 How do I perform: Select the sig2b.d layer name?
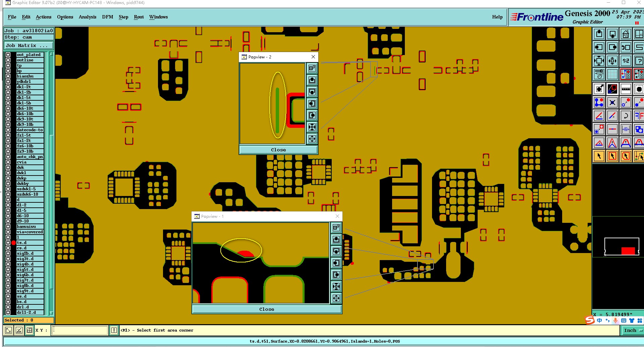point(30,253)
